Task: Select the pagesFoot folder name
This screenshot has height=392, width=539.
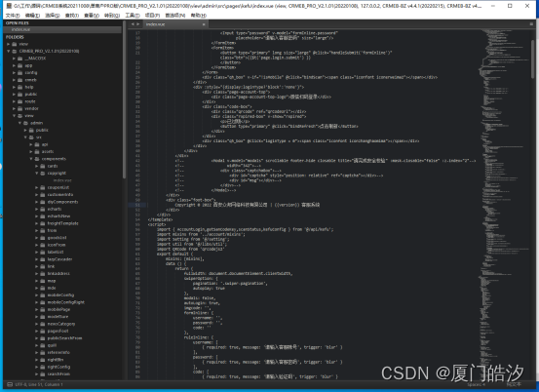Action: pos(58,331)
